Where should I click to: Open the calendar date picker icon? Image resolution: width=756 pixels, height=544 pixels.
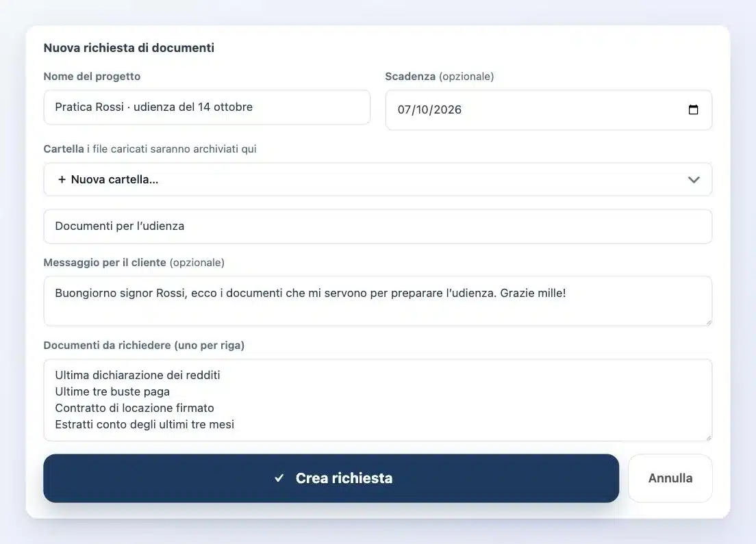(x=693, y=110)
